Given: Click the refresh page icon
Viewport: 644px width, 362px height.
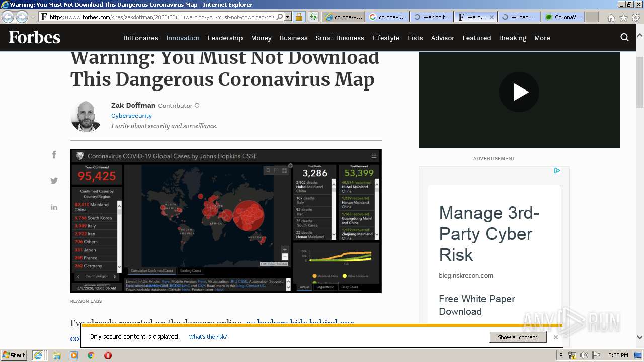Looking at the screenshot, I should (x=313, y=17).
